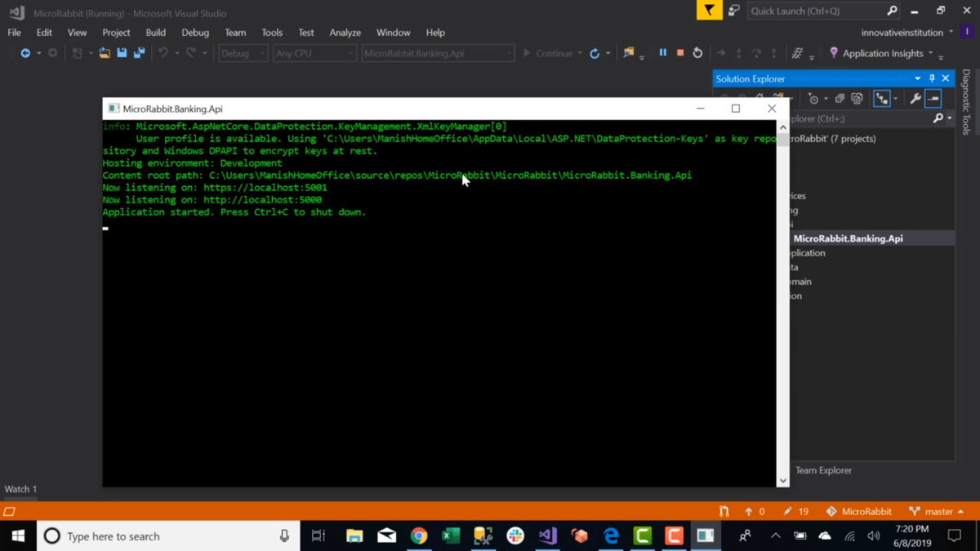
Task: Open the Debug configuration dropdown
Action: pos(243,53)
